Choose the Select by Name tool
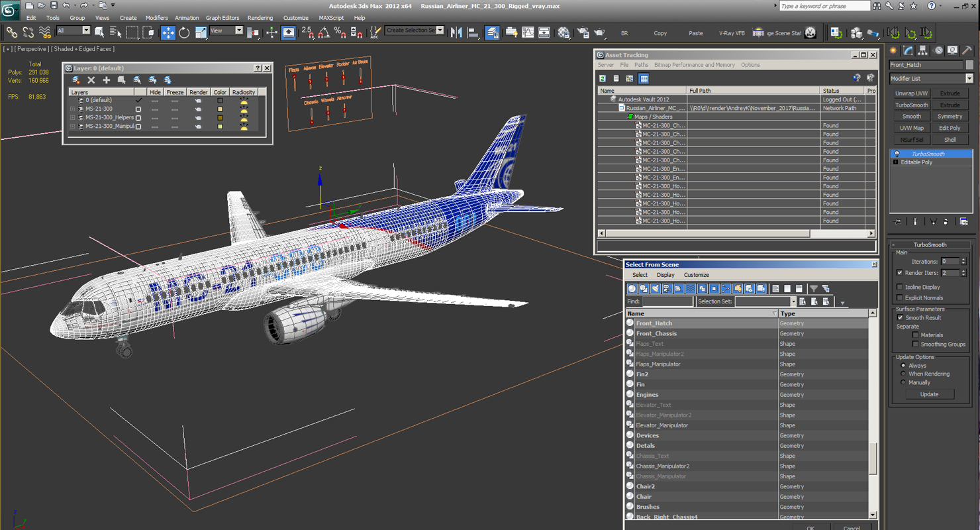The height and width of the screenshot is (530, 980). 115,32
